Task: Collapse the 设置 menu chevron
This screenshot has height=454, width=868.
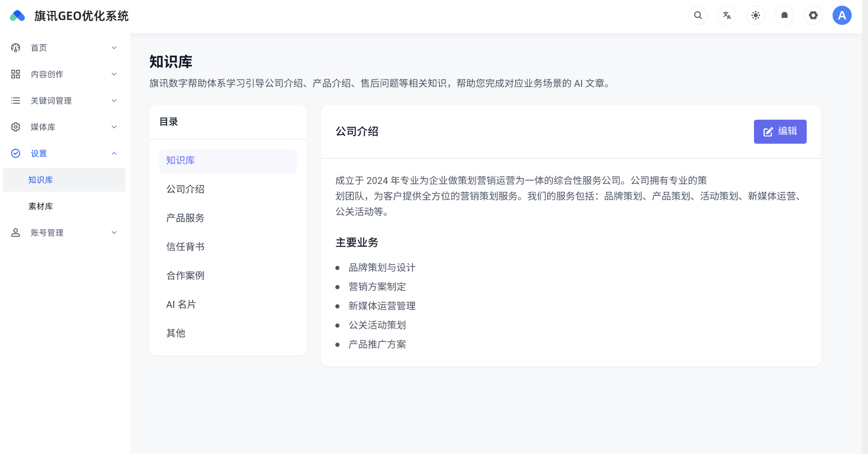Action: pyautogui.click(x=114, y=154)
